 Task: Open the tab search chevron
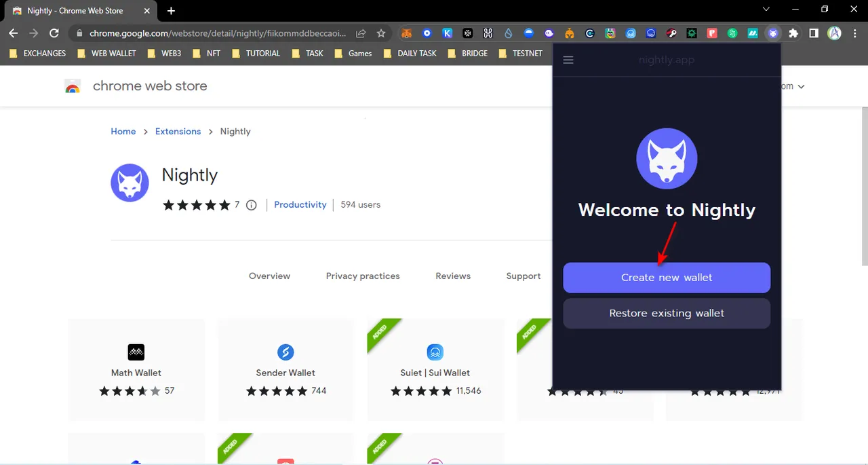pos(766,10)
